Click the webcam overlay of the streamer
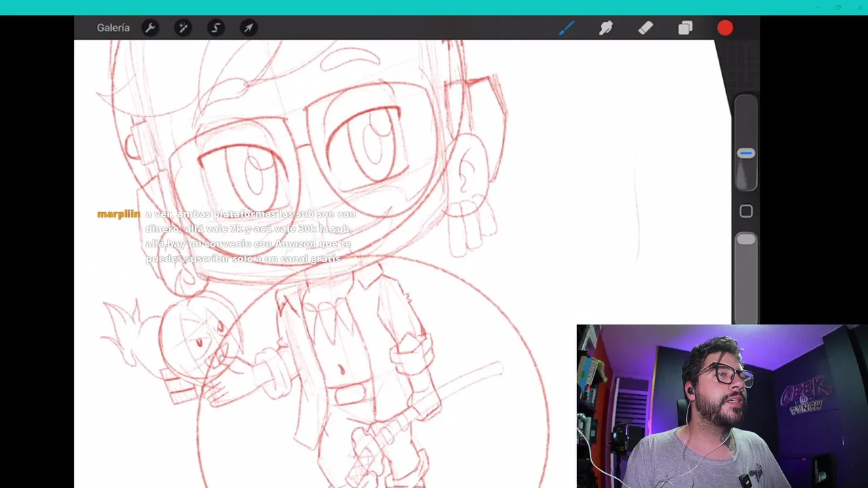868x488 pixels. [x=722, y=406]
